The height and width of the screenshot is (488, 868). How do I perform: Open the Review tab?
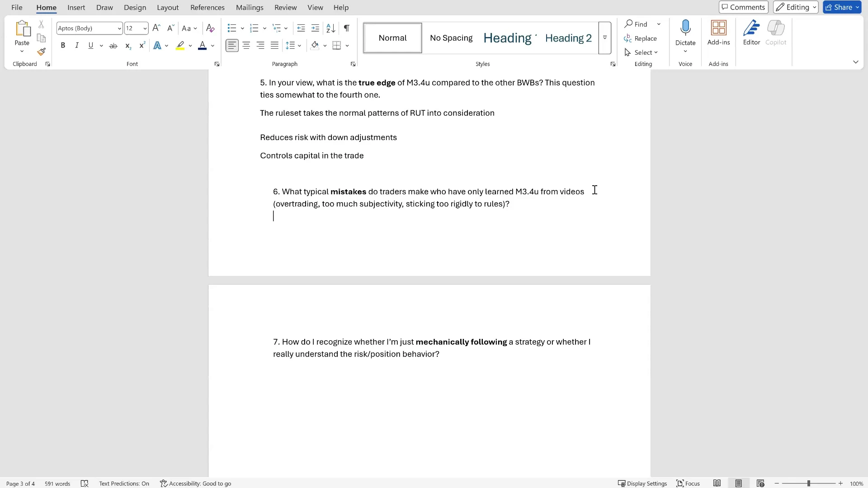tap(286, 7)
